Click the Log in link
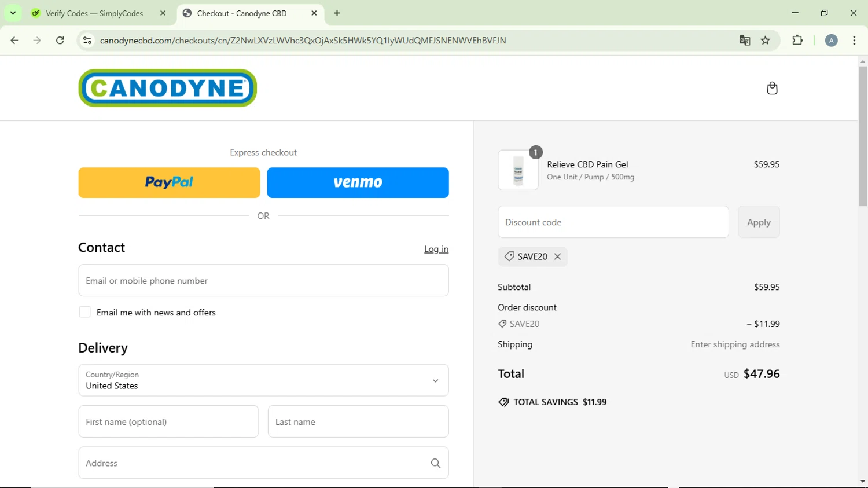Screen dimensions: 868x488 436,249
